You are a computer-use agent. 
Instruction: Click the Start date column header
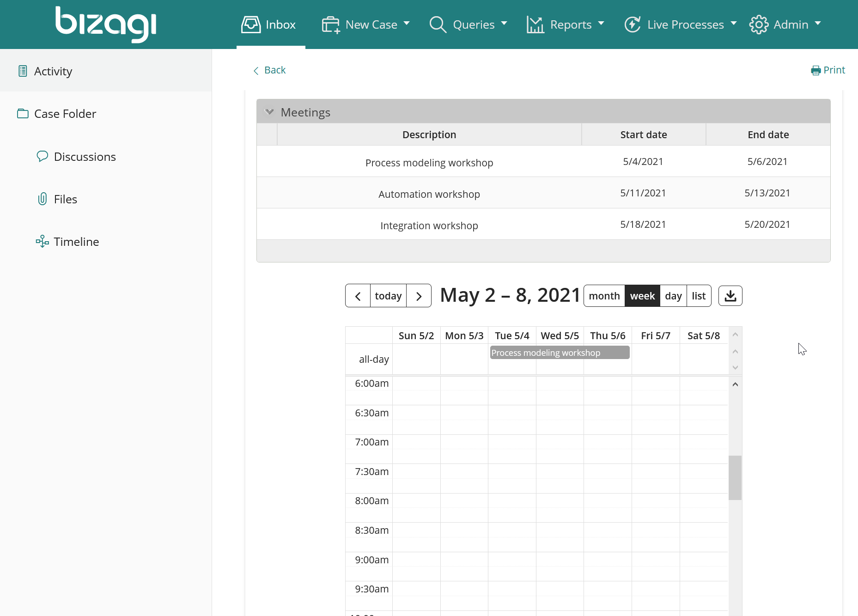tap(644, 134)
